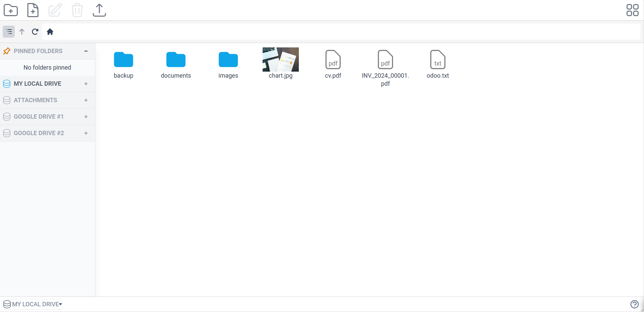Viewport: 644px width, 312px height.
Task: Collapse the Pinned Folders section
Action: coord(86,51)
